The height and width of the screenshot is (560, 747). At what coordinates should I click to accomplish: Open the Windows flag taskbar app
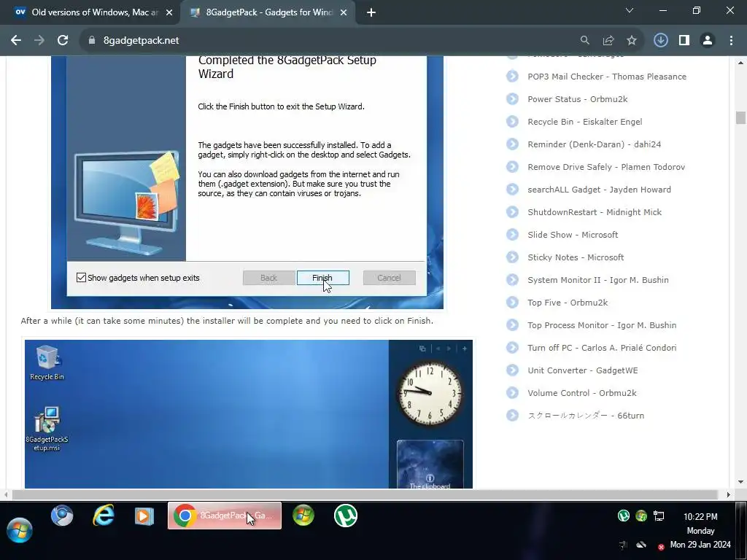303,516
